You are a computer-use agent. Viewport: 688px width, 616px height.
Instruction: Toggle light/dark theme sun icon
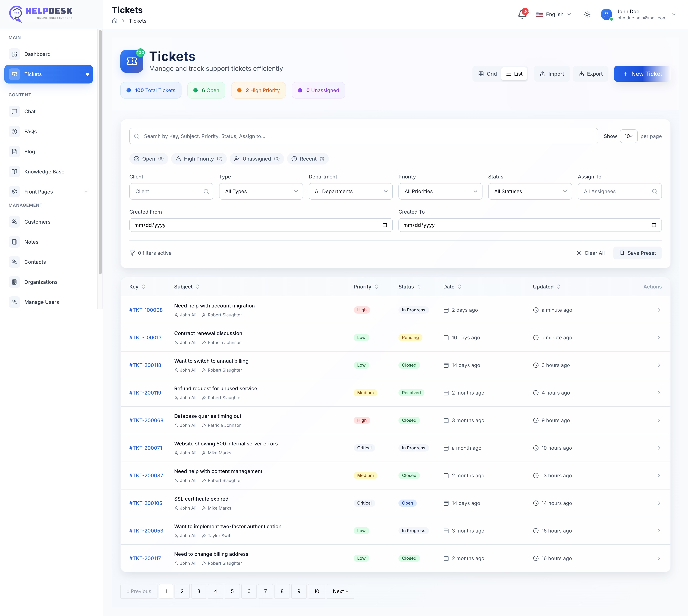coord(587,14)
